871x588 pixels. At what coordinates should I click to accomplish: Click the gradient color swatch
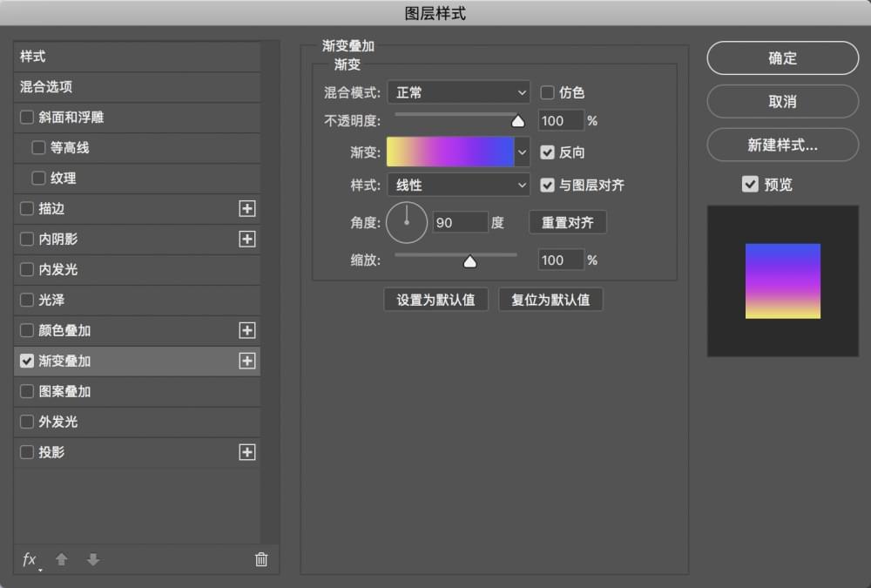[x=450, y=152]
